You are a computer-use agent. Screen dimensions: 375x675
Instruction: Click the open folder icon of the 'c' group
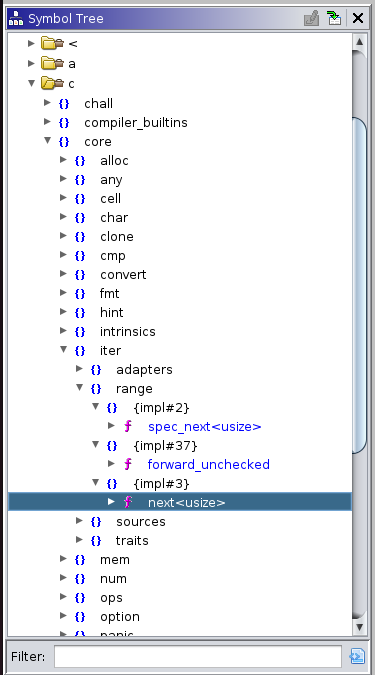(53, 83)
